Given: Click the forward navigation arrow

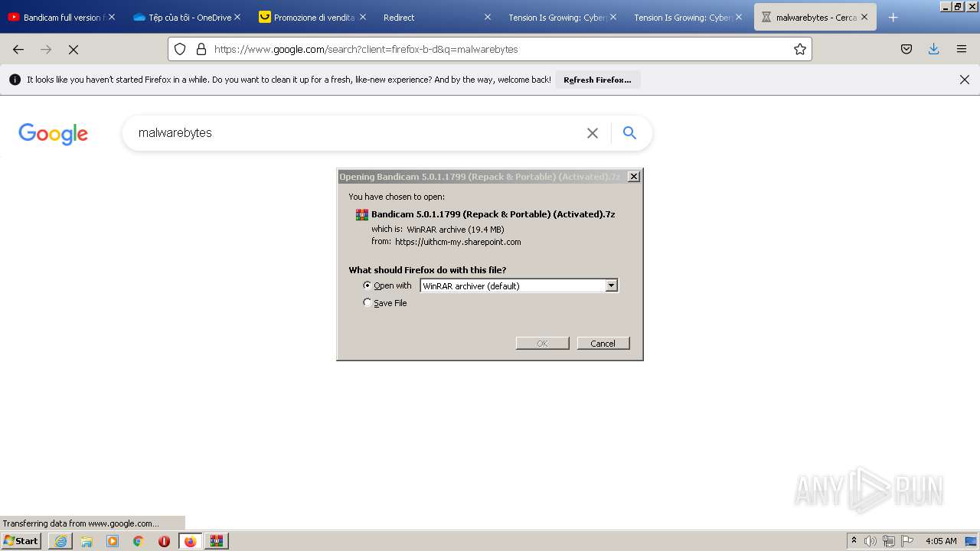Looking at the screenshot, I should 46,49.
